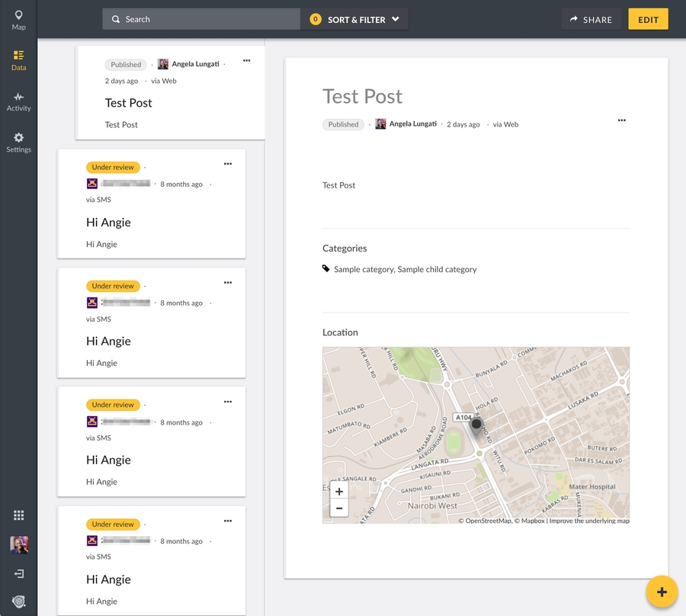Open three-dot menu on first Hi Angie card
Image resolution: width=686 pixels, height=616 pixels.
click(227, 164)
